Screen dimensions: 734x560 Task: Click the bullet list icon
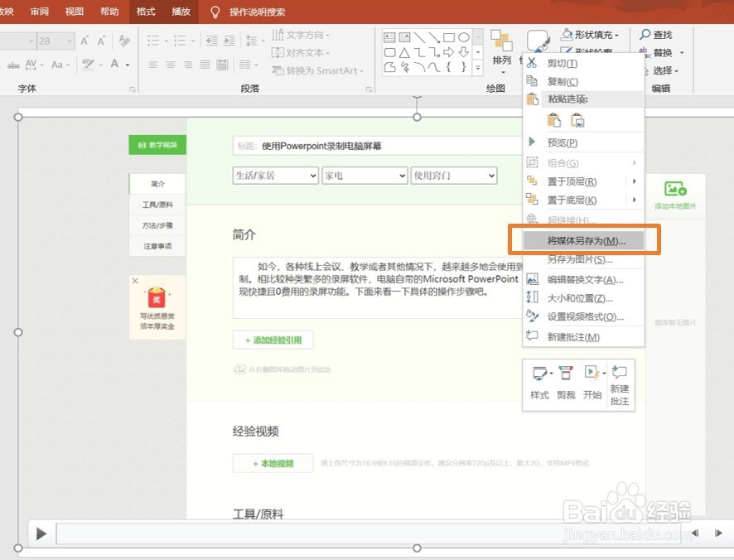tap(153, 41)
